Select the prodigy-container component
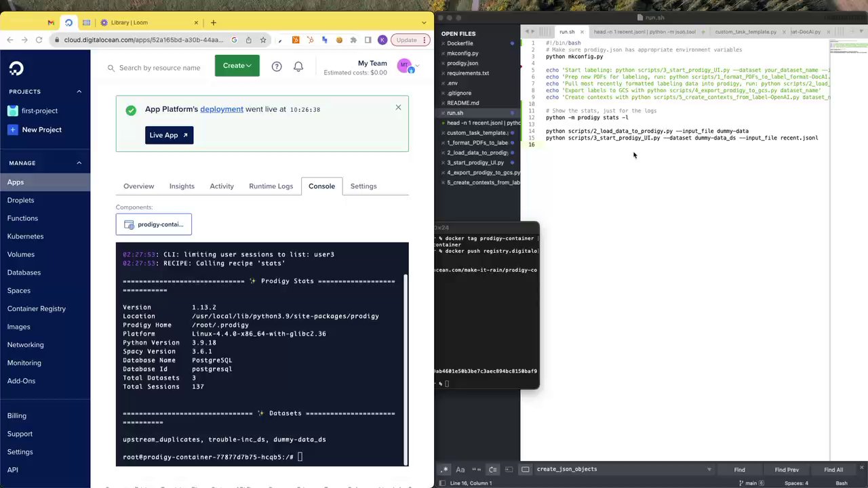The height and width of the screenshot is (488, 868). pos(154,224)
